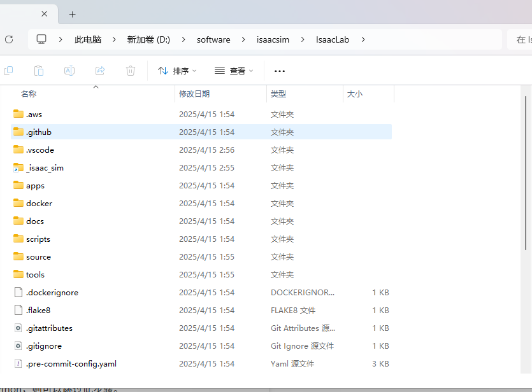
Task: Click the Delete (trash) icon
Action: point(131,71)
